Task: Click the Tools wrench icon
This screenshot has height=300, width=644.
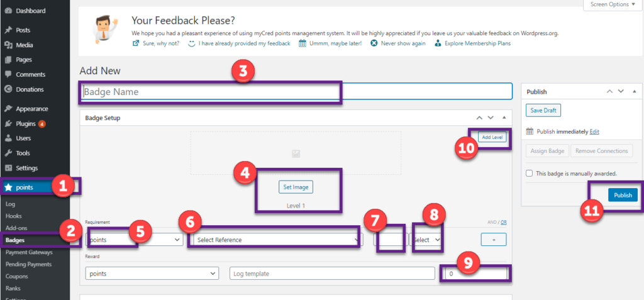Action: coord(8,153)
